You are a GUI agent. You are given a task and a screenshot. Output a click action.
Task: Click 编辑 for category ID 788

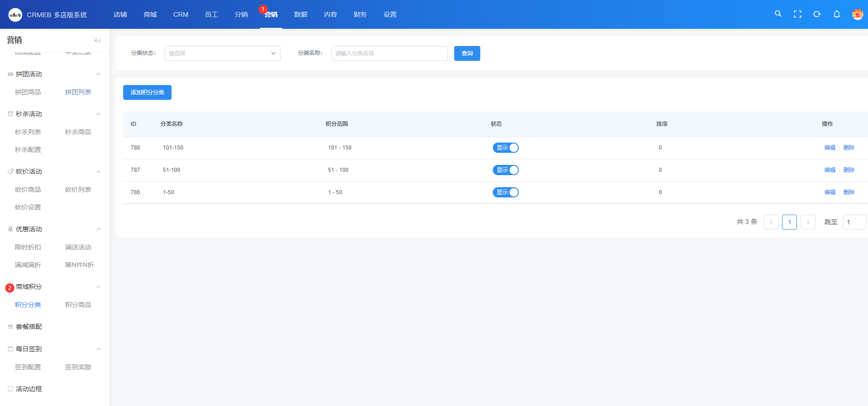click(829, 148)
